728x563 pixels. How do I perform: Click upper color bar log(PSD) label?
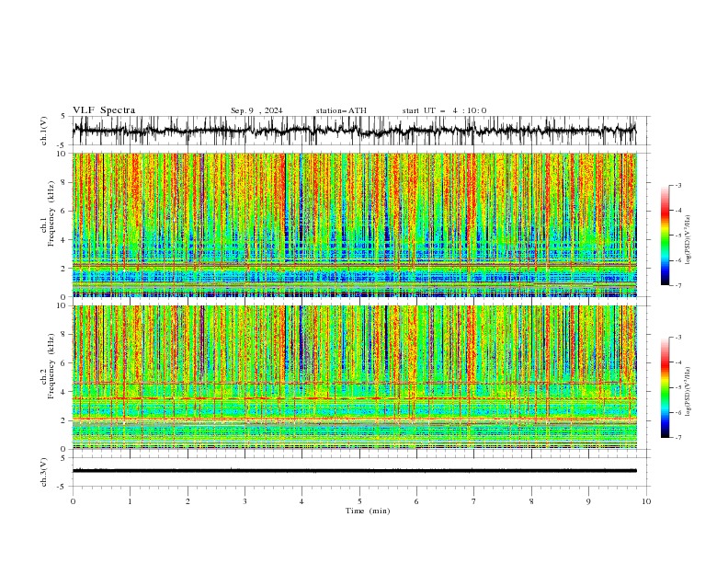point(688,240)
